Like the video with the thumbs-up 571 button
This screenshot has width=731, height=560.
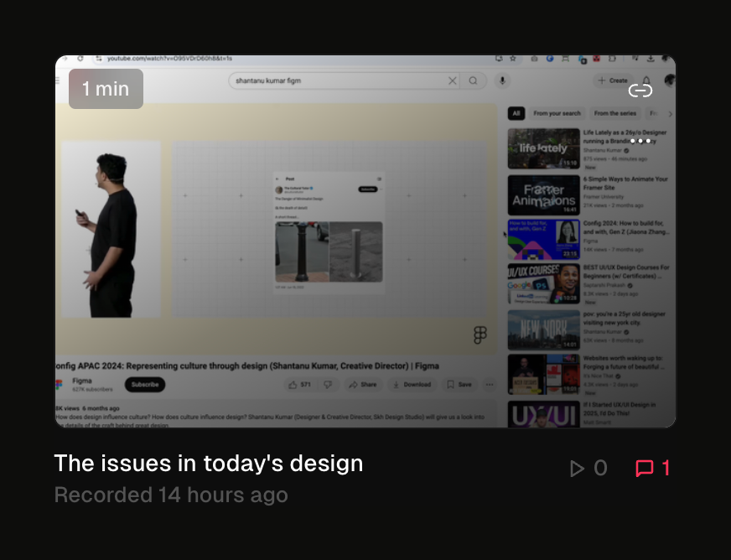(x=299, y=385)
